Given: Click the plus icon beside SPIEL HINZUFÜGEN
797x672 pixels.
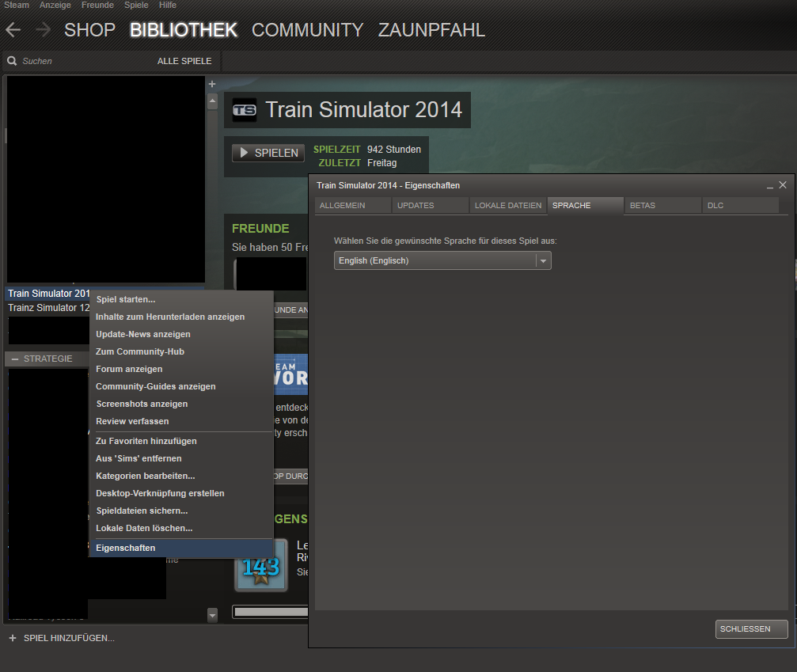Looking at the screenshot, I should [13, 638].
